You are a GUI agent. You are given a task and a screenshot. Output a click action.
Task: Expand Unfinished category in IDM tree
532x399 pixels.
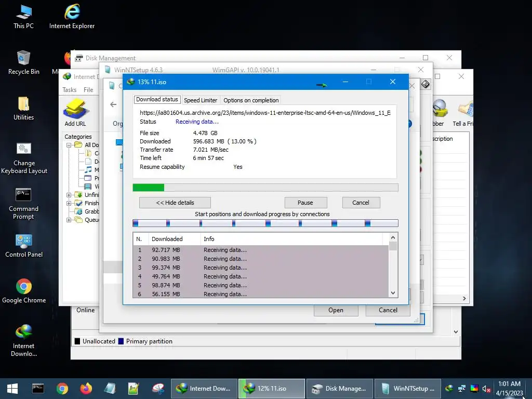69,195
